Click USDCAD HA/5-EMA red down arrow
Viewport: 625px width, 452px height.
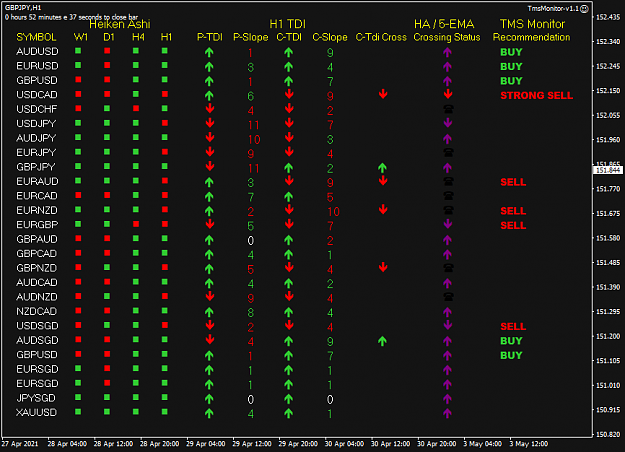pos(448,94)
